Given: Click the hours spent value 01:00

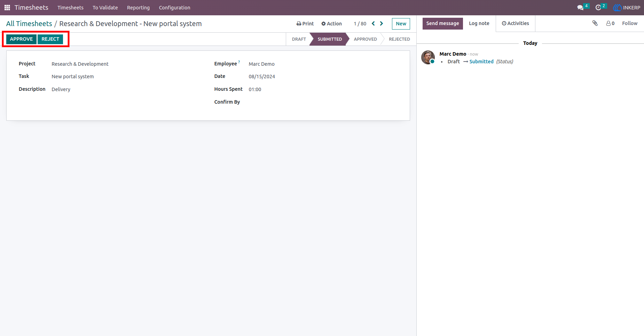Looking at the screenshot, I should click(255, 89).
